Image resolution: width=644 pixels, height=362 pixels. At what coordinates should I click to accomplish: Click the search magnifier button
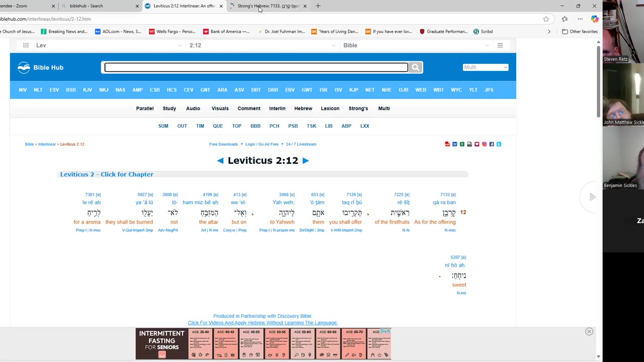(x=415, y=67)
